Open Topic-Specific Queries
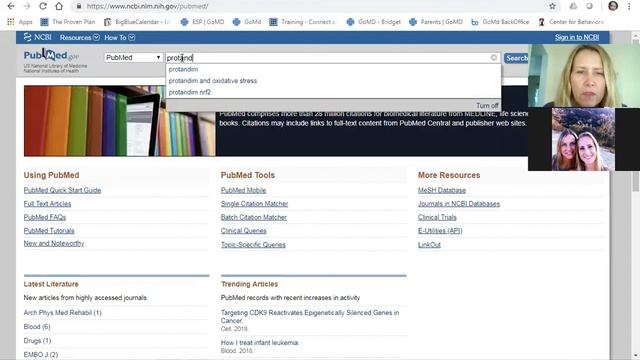Screen dimensions: 640x360 253,244
